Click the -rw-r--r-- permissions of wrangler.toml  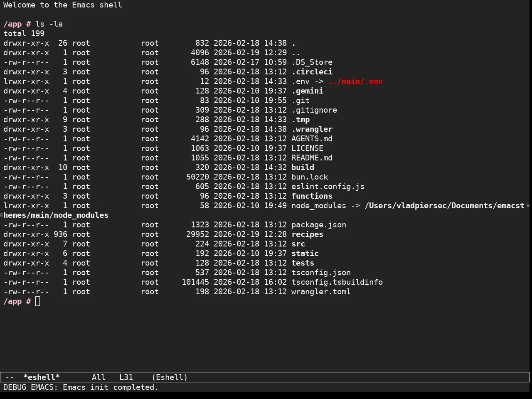26,292
